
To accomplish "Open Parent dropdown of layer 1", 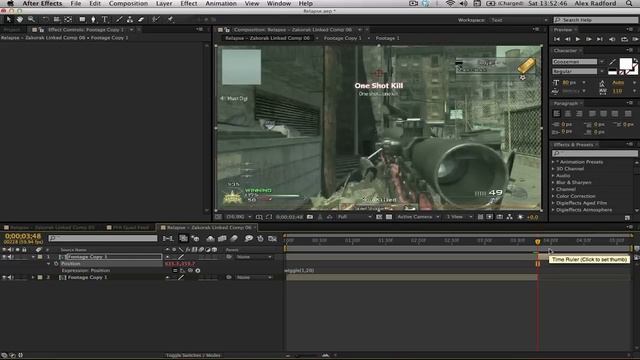I will pos(253,257).
